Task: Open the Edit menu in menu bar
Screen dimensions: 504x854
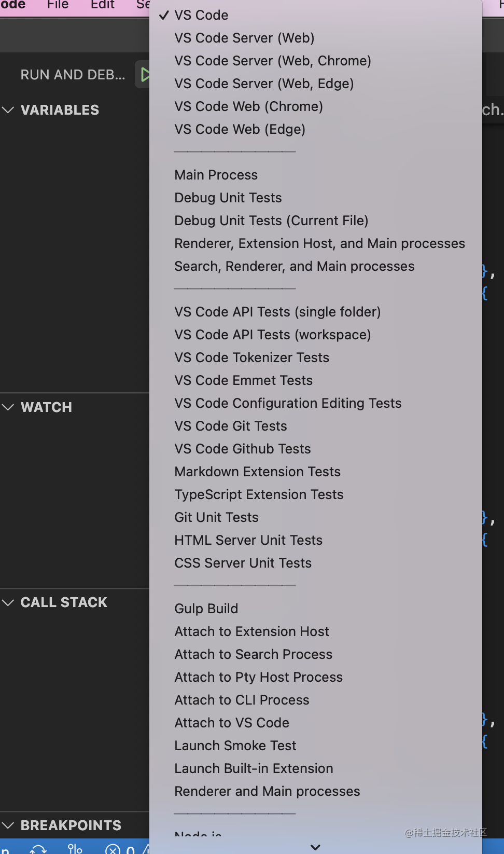Action: (x=103, y=5)
